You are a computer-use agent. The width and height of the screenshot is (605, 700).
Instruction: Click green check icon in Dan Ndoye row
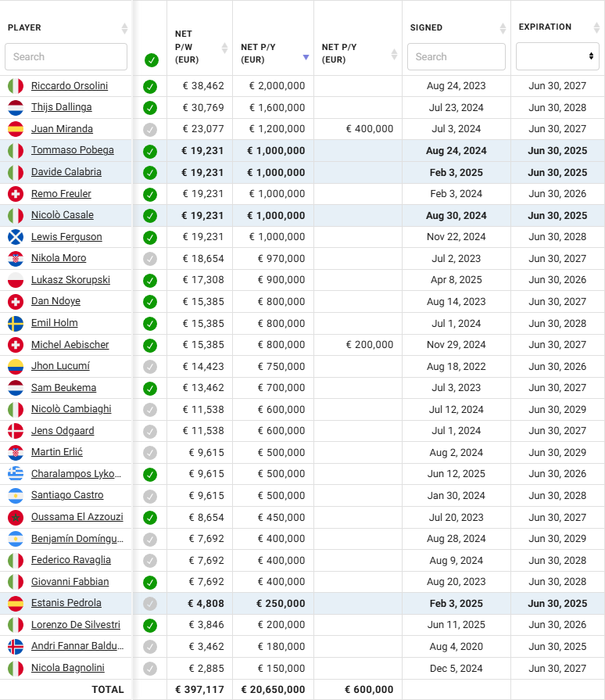tap(150, 302)
